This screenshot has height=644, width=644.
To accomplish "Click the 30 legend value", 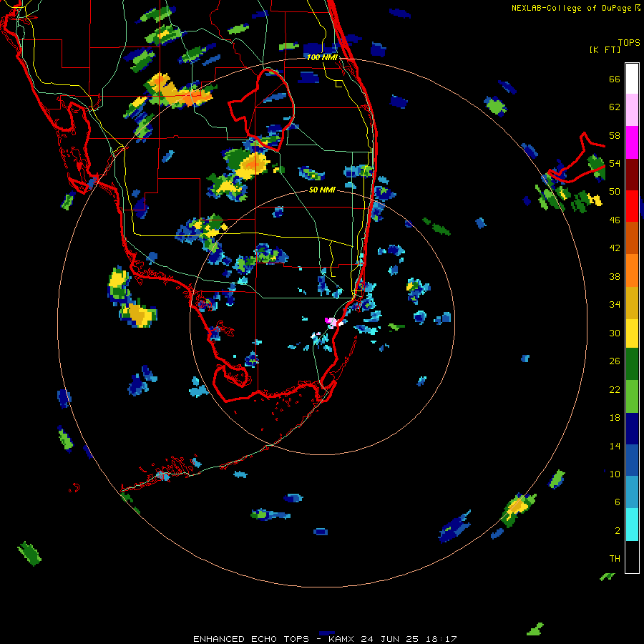I will (x=615, y=333).
